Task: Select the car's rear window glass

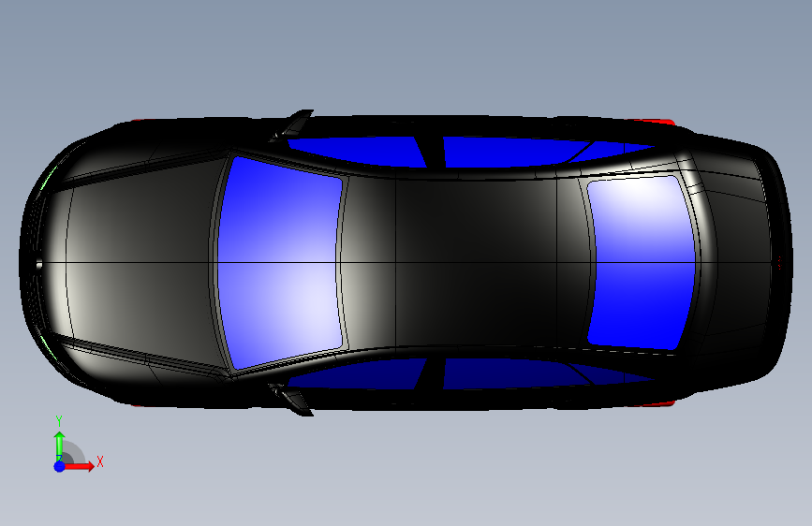Action: coord(642,262)
